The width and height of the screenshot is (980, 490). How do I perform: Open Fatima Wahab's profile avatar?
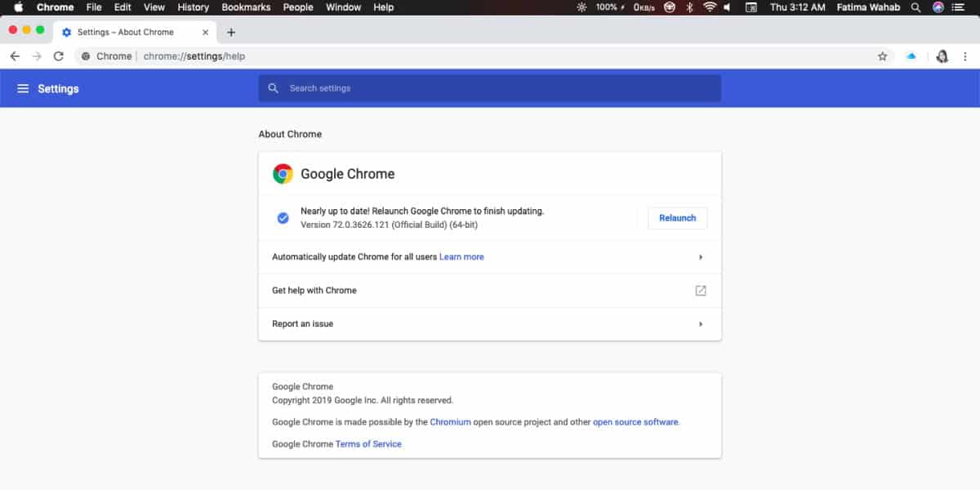coord(942,56)
